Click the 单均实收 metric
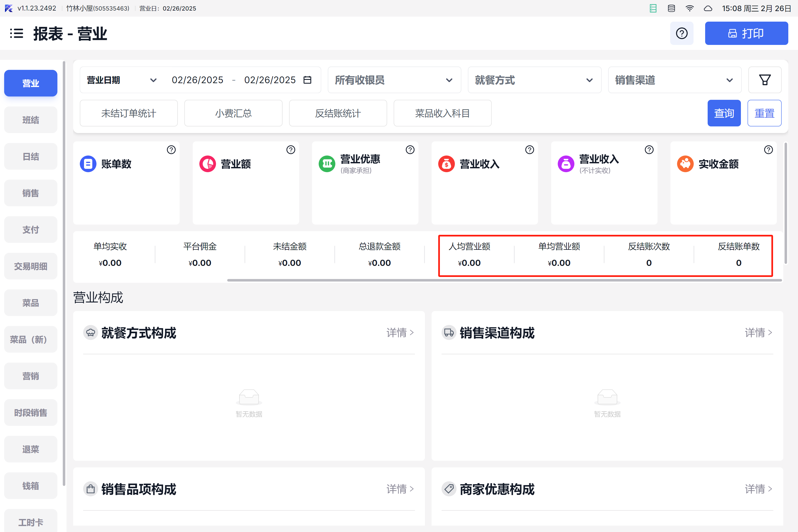This screenshot has width=798, height=532. (110, 254)
